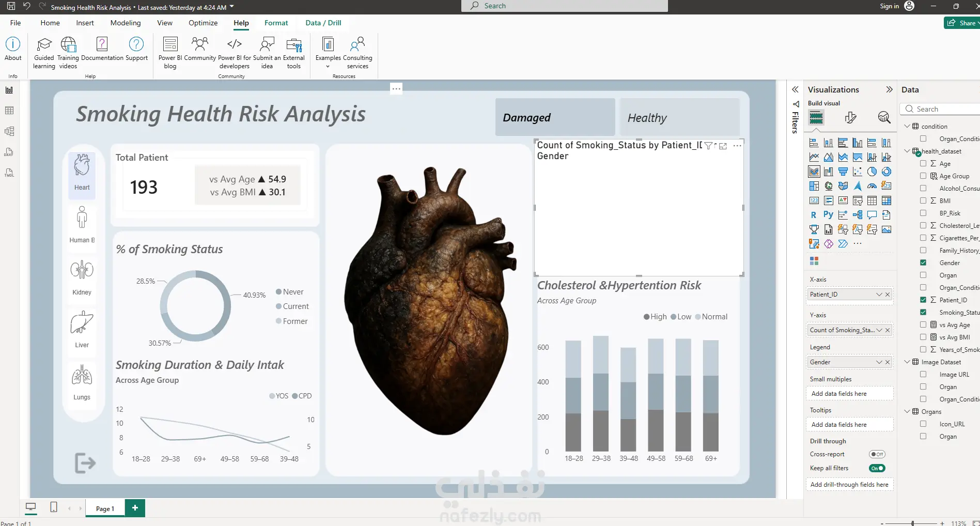Open Power BI for developers
980x526 pixels.
coord(235,53)
